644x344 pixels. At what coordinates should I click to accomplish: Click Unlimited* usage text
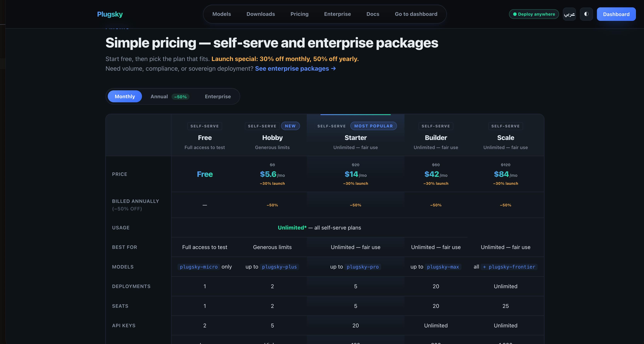coord(292,228)
